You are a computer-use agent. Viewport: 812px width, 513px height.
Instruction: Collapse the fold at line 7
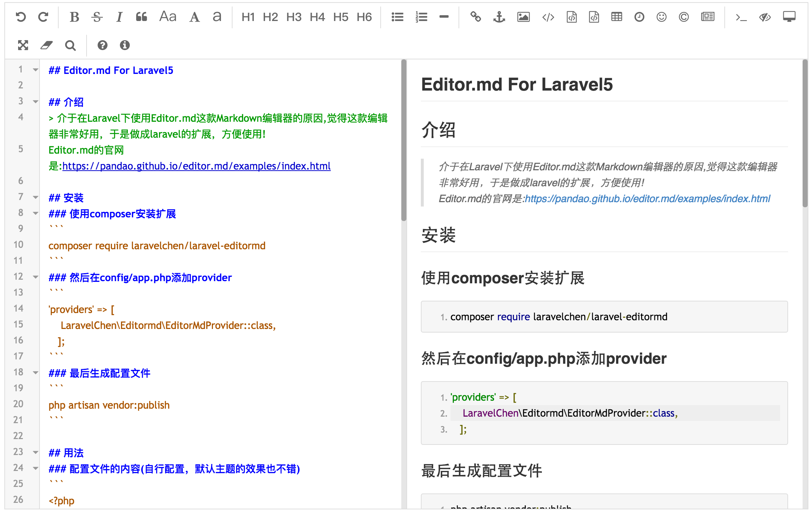35,197
